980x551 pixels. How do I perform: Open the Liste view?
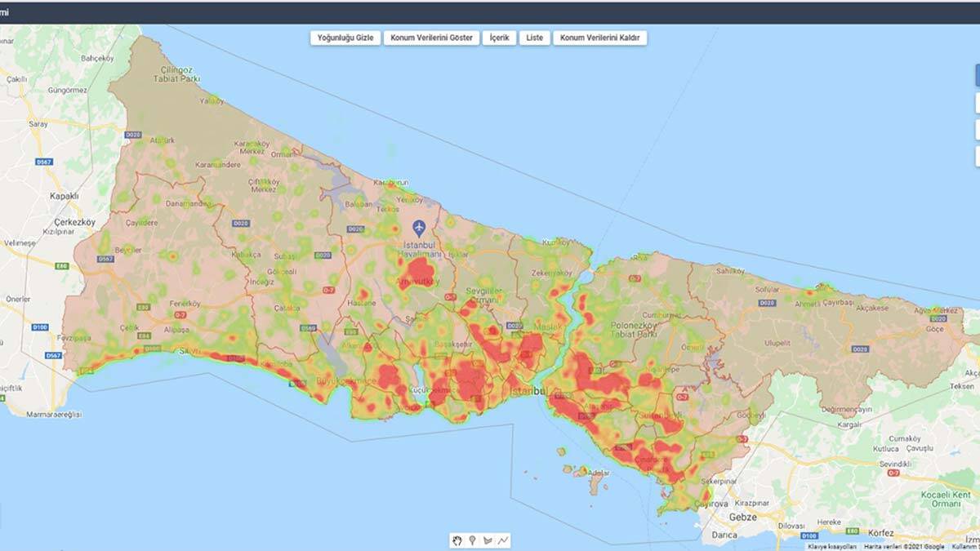pyautogui.click(x=534, y=38)
